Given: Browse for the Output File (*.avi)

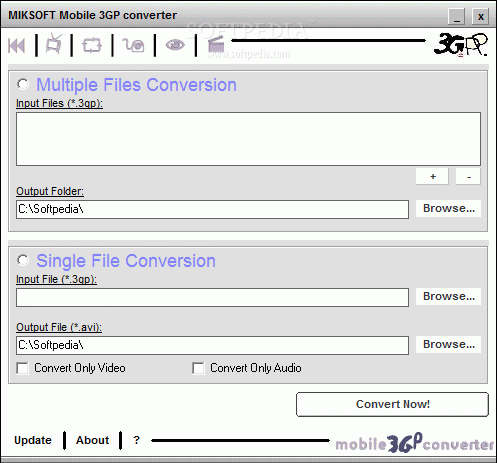Looking at the screenshot, I should pos(449,345).
